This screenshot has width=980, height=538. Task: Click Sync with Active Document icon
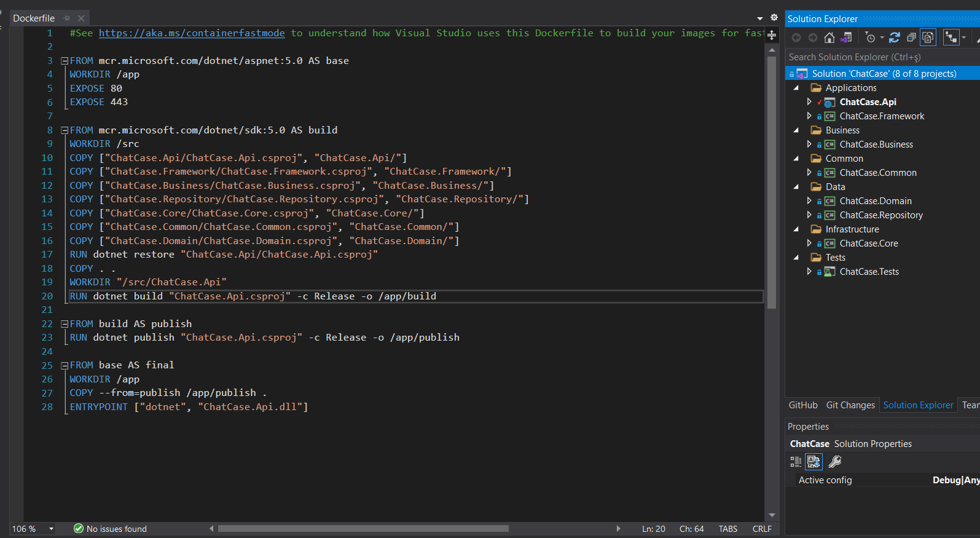pyautogui.click(x=895, y=38)
